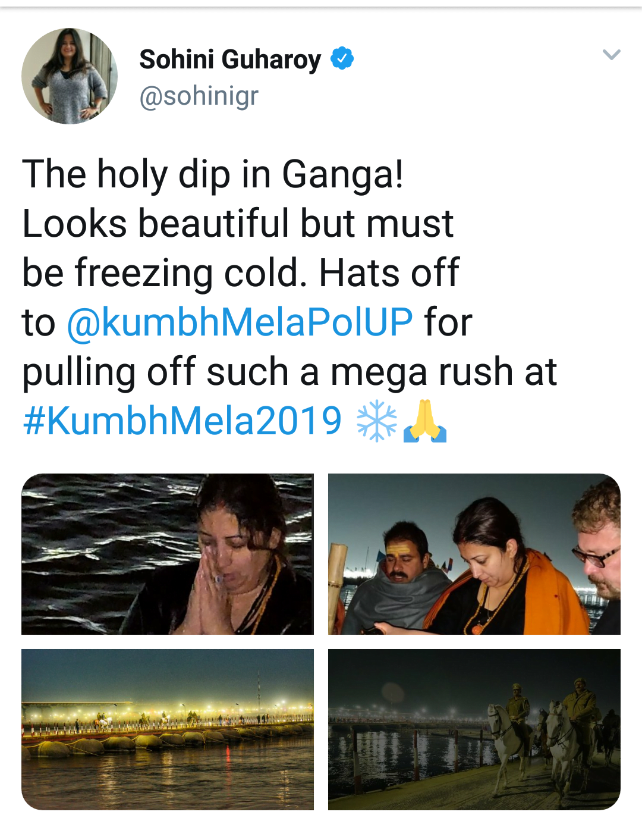
Task: Open photo of mounted police on horses
Action: pyautogui.click(x=474, y=729)
